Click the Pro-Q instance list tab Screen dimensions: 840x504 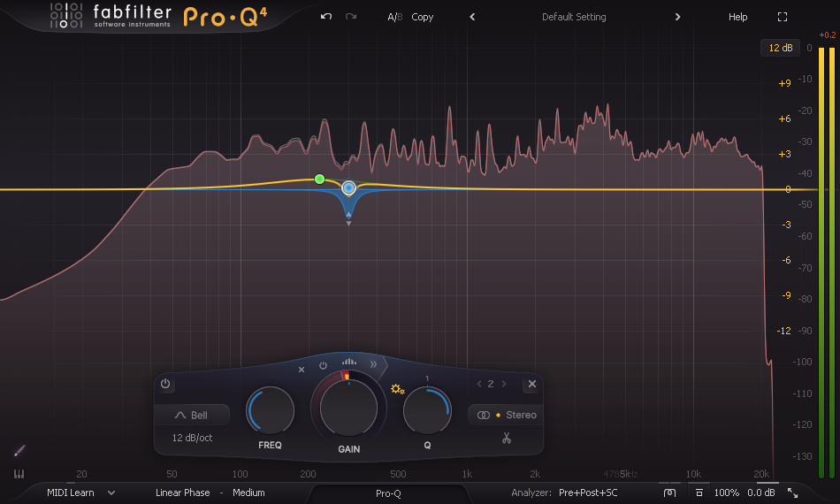388,493
